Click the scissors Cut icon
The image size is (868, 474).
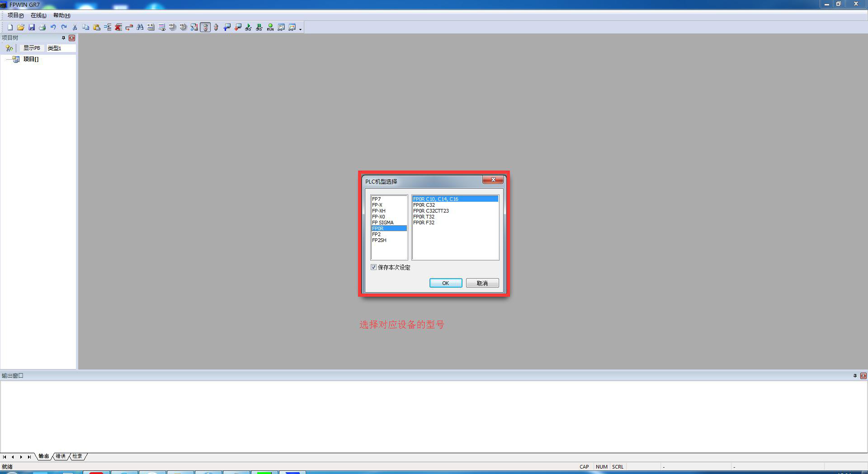click(x=75, y=28)
